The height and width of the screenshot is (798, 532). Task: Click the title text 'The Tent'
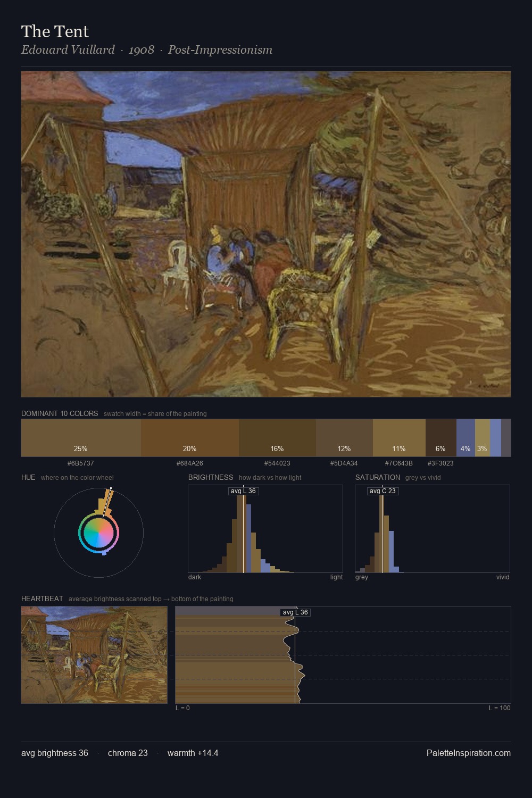(55, 32)
